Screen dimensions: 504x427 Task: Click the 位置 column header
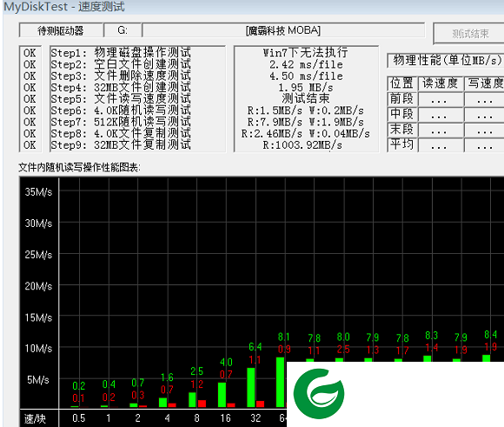click(x=401, y=83)
